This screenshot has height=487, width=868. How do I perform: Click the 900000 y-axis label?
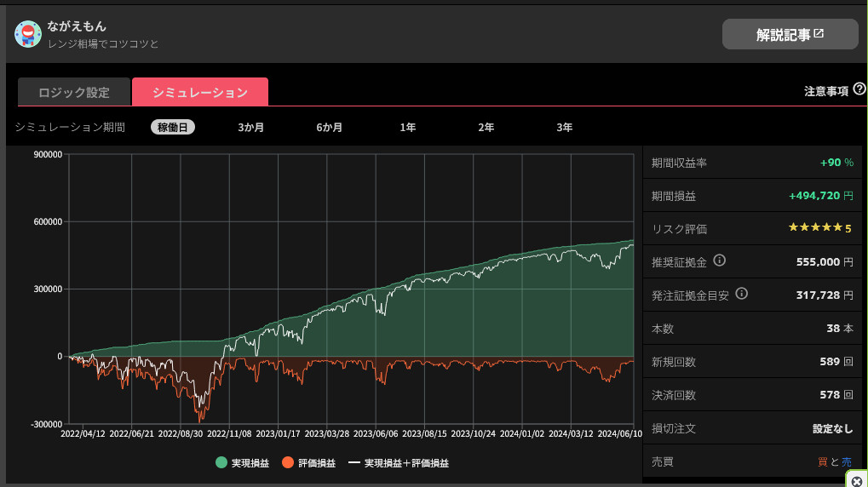[48, 154]
